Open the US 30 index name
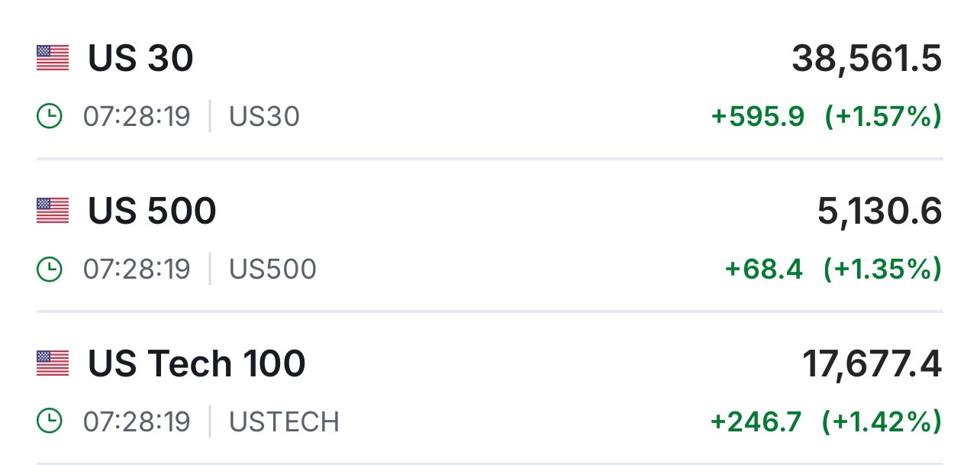The height and width of the screenshot is (465, 980). tap(140, 58)
